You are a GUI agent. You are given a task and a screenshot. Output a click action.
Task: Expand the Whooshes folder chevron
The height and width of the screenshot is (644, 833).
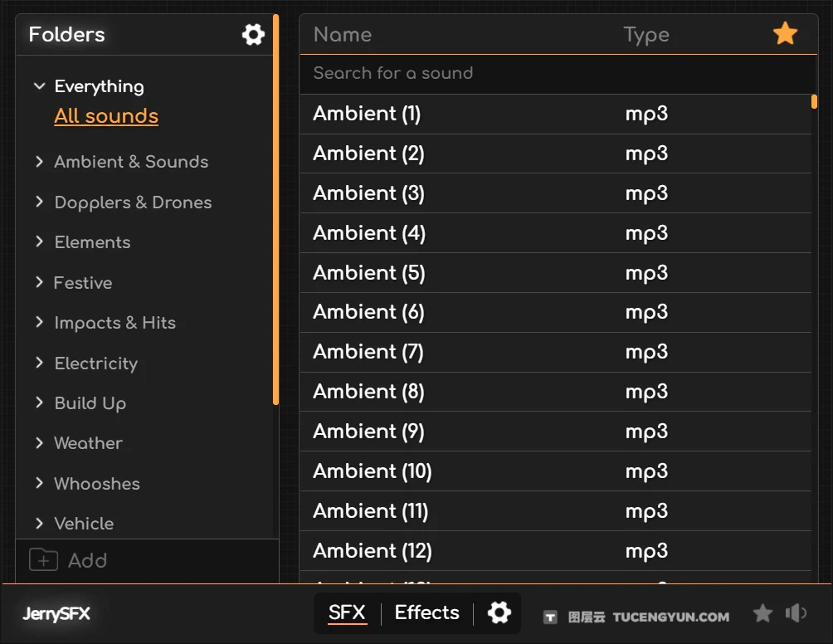pyautogui.click(x=39, y=483)
